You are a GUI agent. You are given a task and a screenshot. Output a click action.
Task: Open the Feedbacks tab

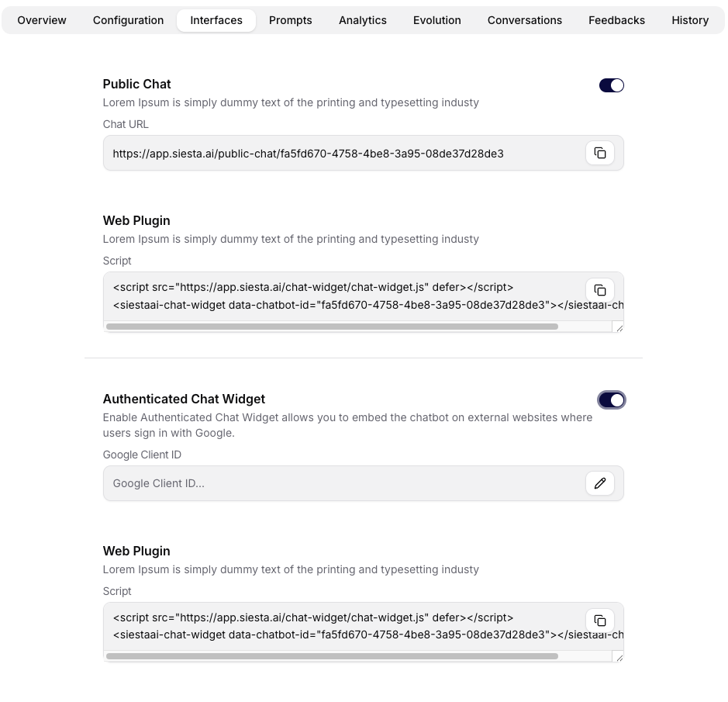coord(616,20)
